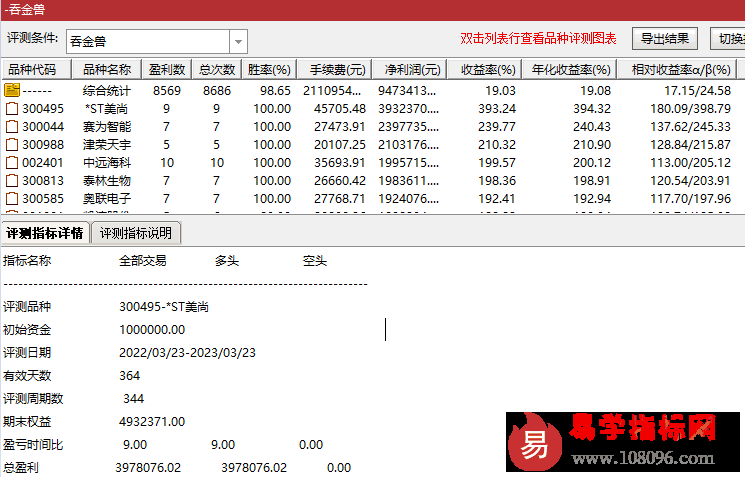The image size is (745, 477).
Task: Click the document icon for 300813
Action: pos(12,181)
